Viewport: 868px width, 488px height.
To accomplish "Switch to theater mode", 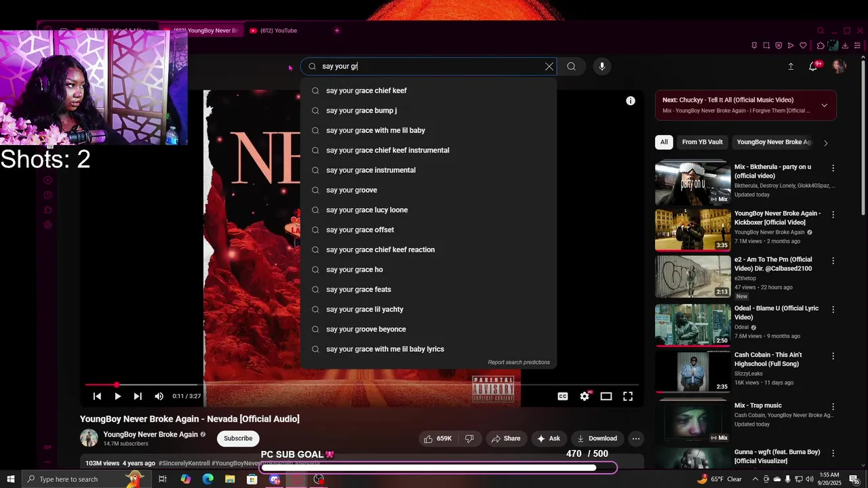I will click(x=606, y=396).
